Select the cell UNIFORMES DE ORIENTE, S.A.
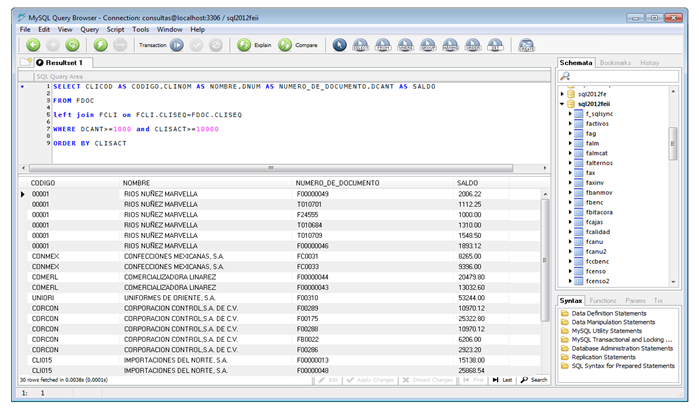The height and width of the screenshot is (408, 699). (170, 298)
